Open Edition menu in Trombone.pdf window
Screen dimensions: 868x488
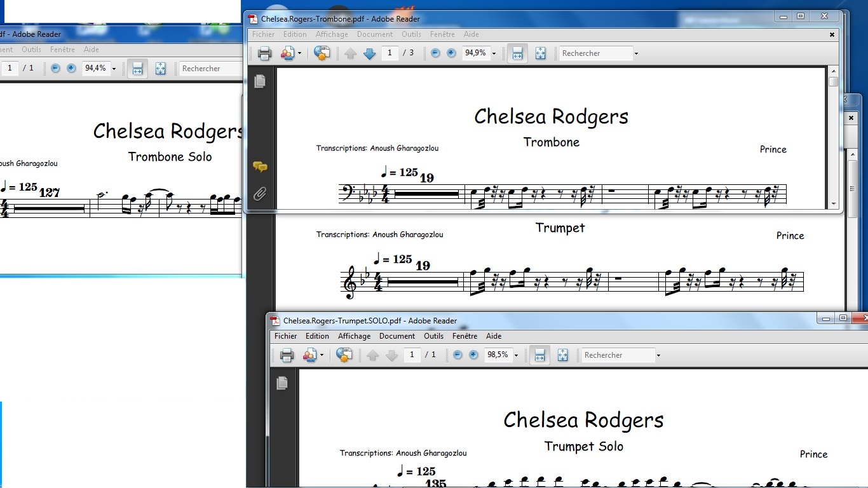295,34
